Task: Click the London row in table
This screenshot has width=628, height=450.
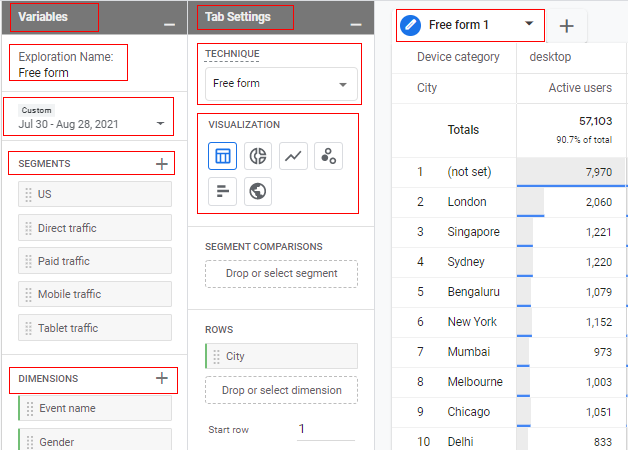Action: [509, 202]
